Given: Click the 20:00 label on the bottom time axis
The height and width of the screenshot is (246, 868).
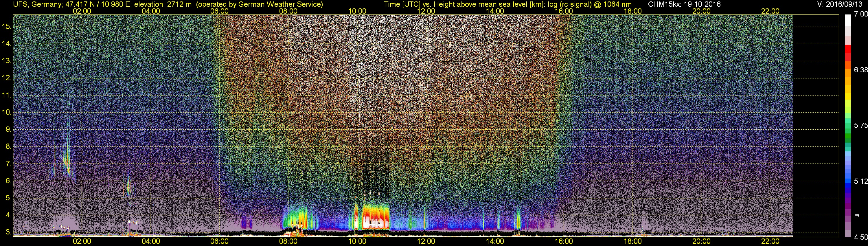Looking at the screenshot, I should click(702, 241).
